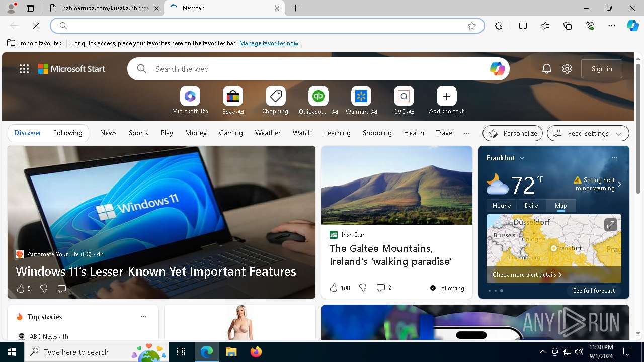Open the Edge profile icon
Viewport: 644px width, 362px height.
pos(11,8)
